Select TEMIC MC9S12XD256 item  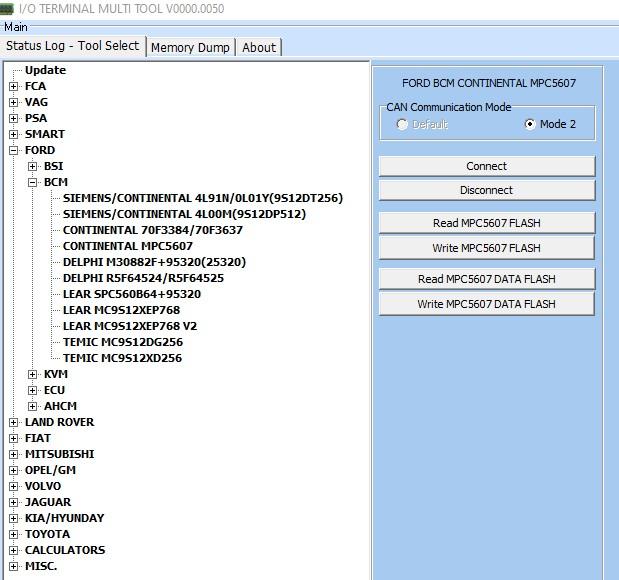(x=122, y=358)
